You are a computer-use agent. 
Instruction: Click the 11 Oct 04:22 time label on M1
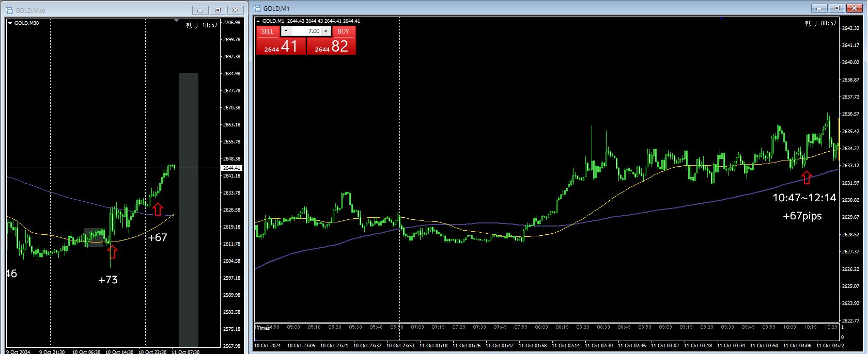tap(830, 346)
